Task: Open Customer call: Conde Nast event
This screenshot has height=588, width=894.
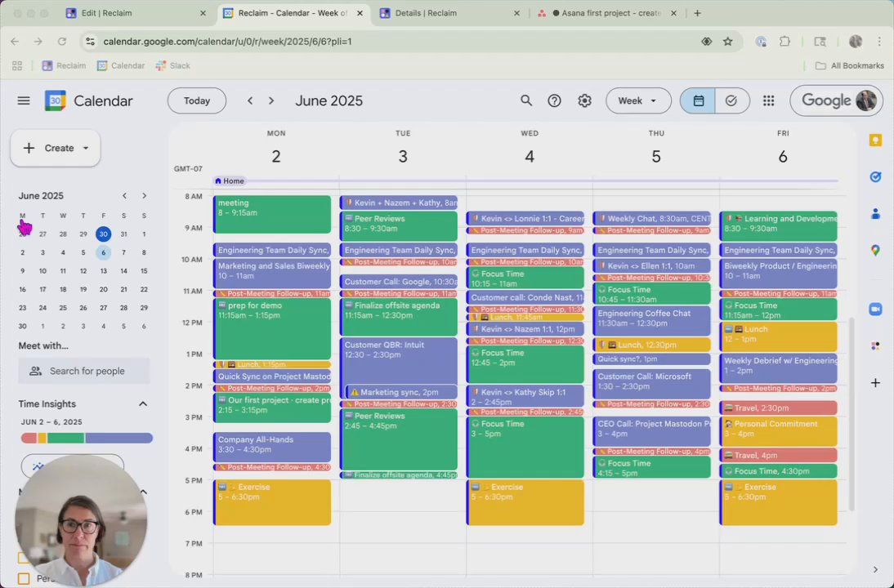Action: pos(525,297)
